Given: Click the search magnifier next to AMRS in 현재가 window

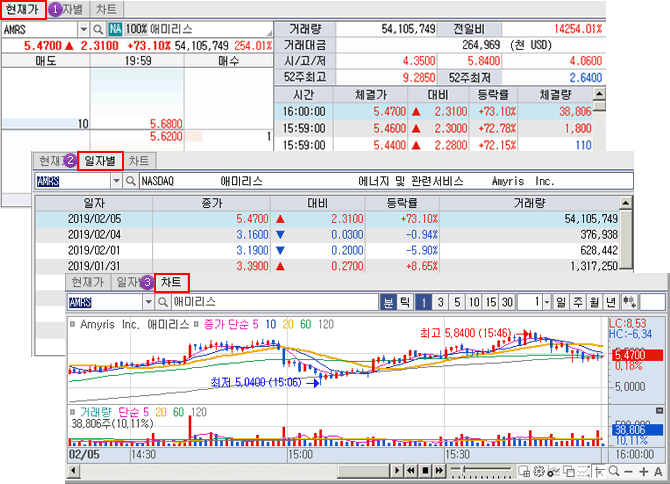Looking at the screenshot, I should (98, 29).
